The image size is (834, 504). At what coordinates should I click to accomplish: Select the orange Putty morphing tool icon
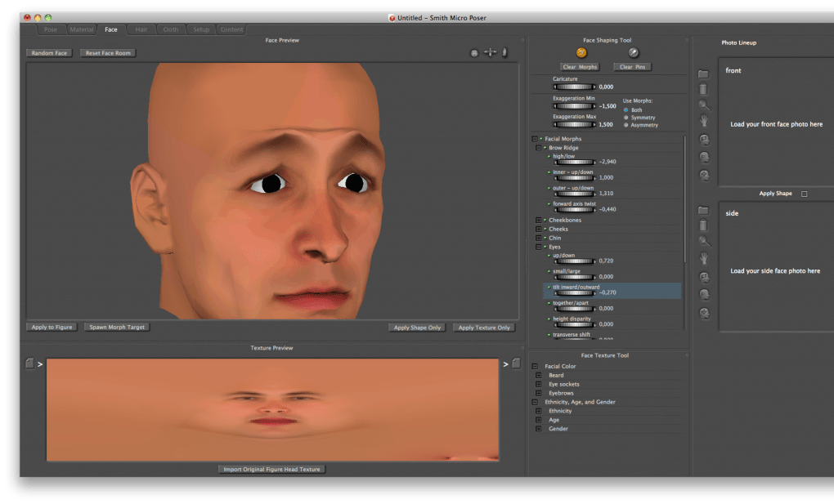point(581,53)
